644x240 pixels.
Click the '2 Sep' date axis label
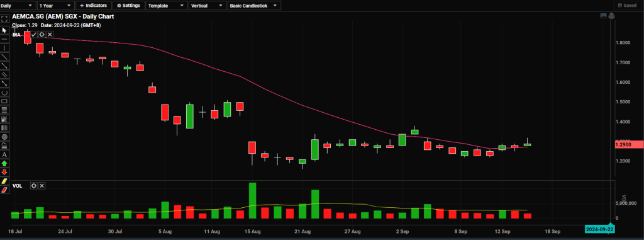[403, 231]
